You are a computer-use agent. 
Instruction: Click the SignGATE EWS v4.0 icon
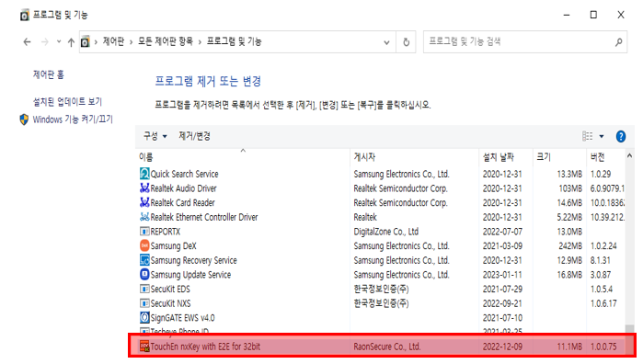point(144,318)
